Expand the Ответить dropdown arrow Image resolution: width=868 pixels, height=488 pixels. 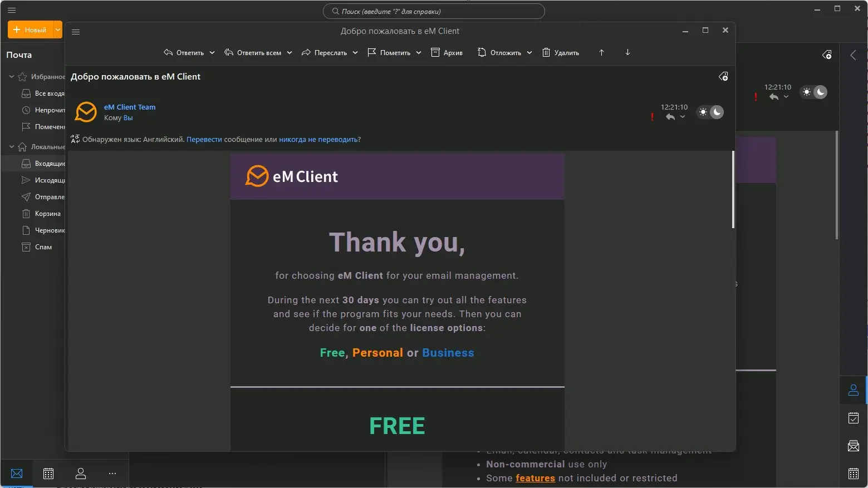tap(212, 53)
